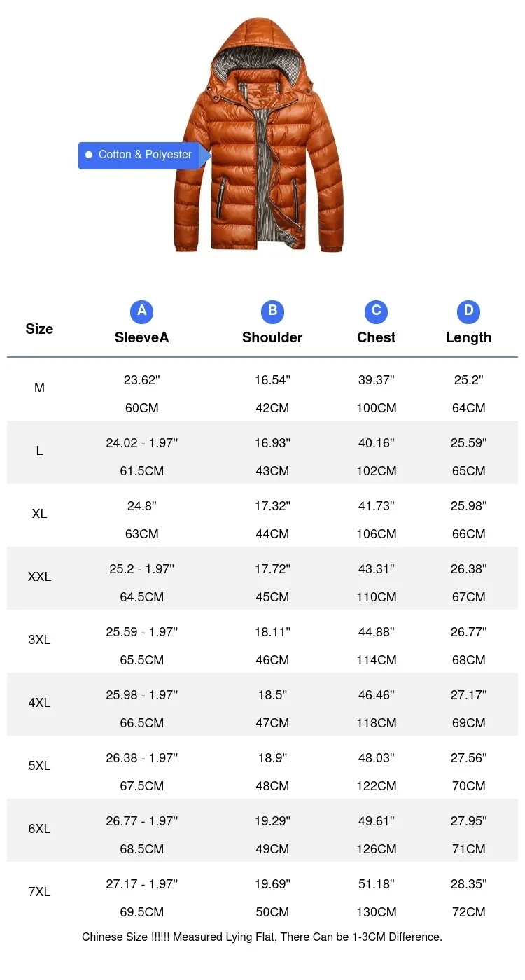Click the Chinese Size disclaimer note
Viewport: 525px width, 980px height.
tap(262, 937)
